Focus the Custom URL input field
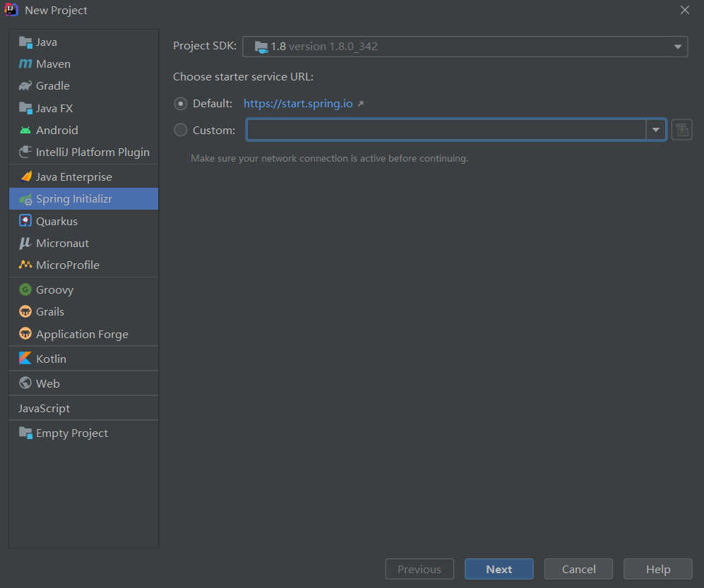This screenshot has height=588, width=704. click(446, 130)
